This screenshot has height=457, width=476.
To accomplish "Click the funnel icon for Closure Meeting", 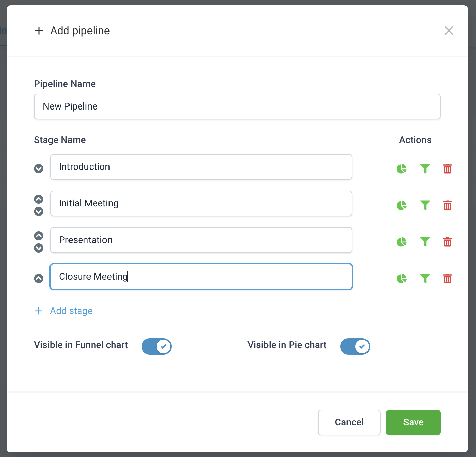I will 425,278.
